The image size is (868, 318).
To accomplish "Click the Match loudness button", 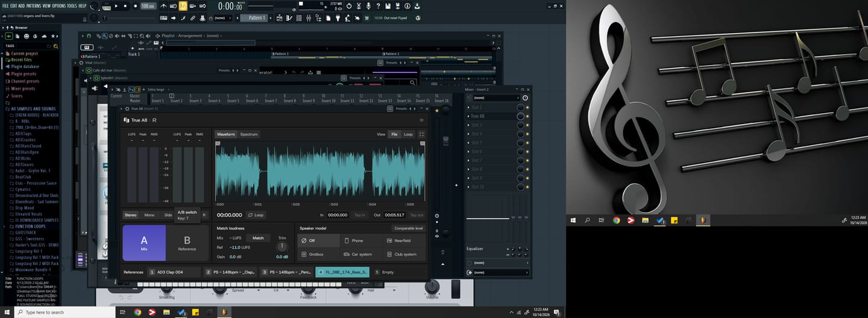I will point(258,238).
